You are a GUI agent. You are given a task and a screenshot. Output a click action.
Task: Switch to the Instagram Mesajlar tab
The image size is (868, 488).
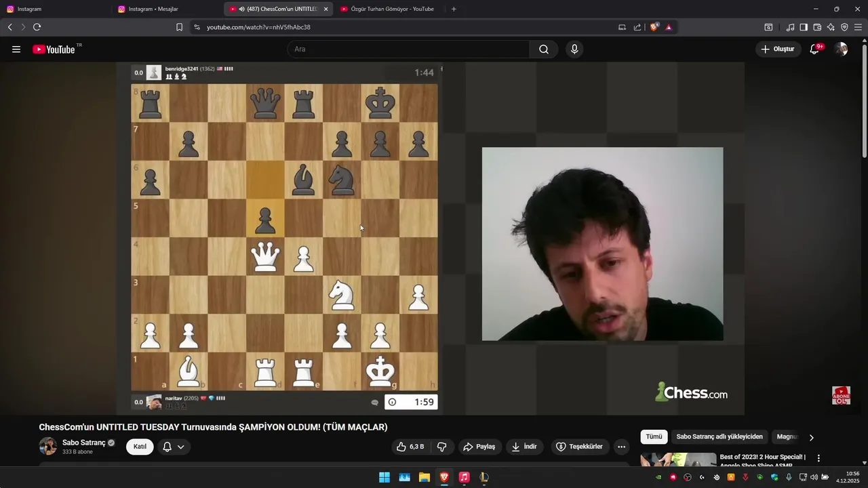[167, 9]
